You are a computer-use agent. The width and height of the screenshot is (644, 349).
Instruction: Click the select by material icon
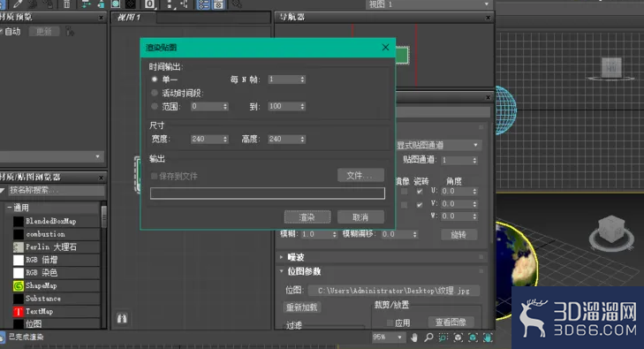(x=236, y=4)
